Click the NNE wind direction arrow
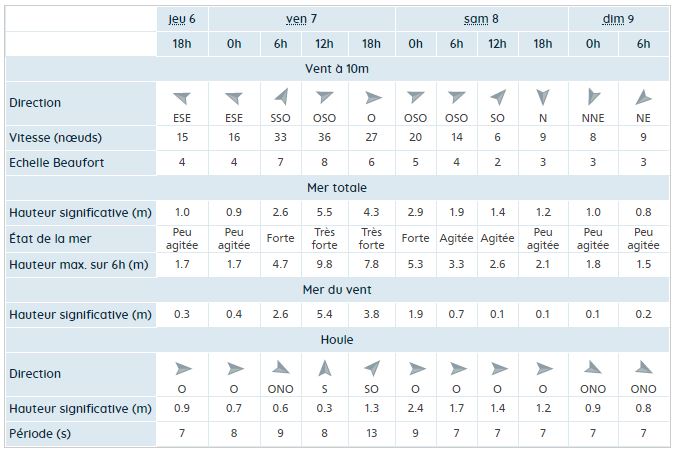The width and height of the screenshot is (678, 454). [593, 97]
